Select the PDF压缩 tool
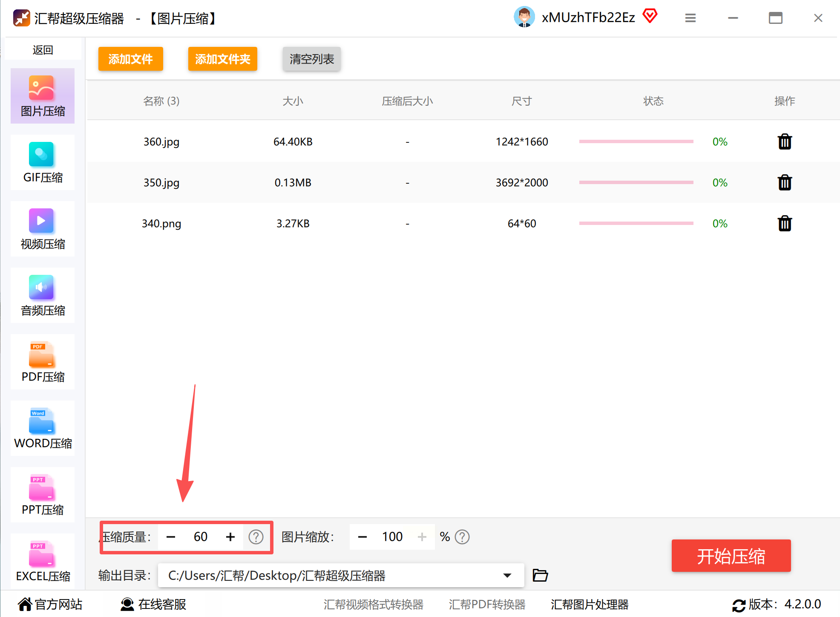The width and height of the screenshot is (840, 617). pos(43,362)
